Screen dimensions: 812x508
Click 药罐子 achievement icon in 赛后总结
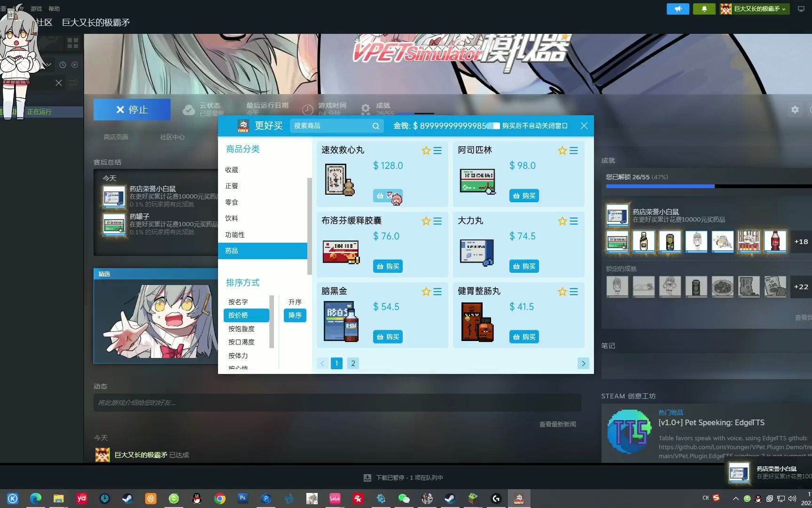tap(114, 225)
